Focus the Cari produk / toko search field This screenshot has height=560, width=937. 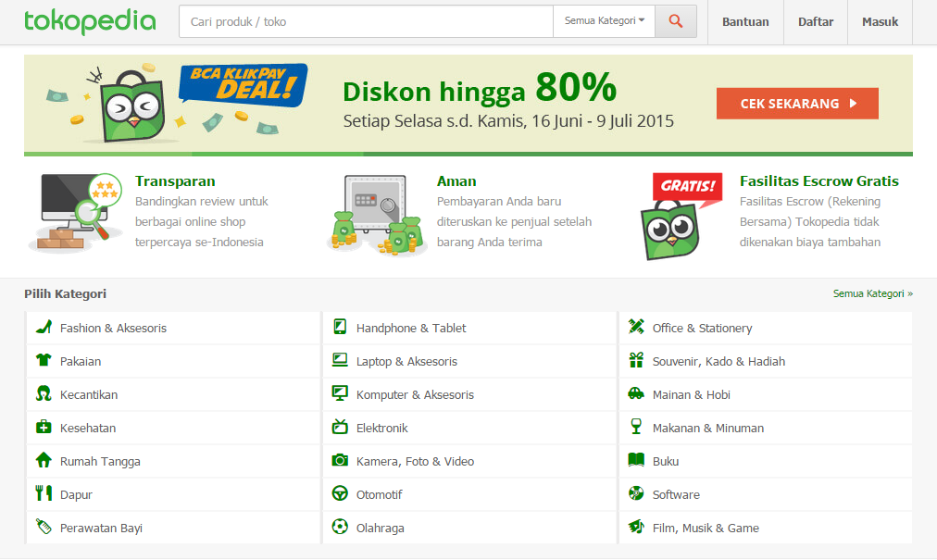point(366,21)
